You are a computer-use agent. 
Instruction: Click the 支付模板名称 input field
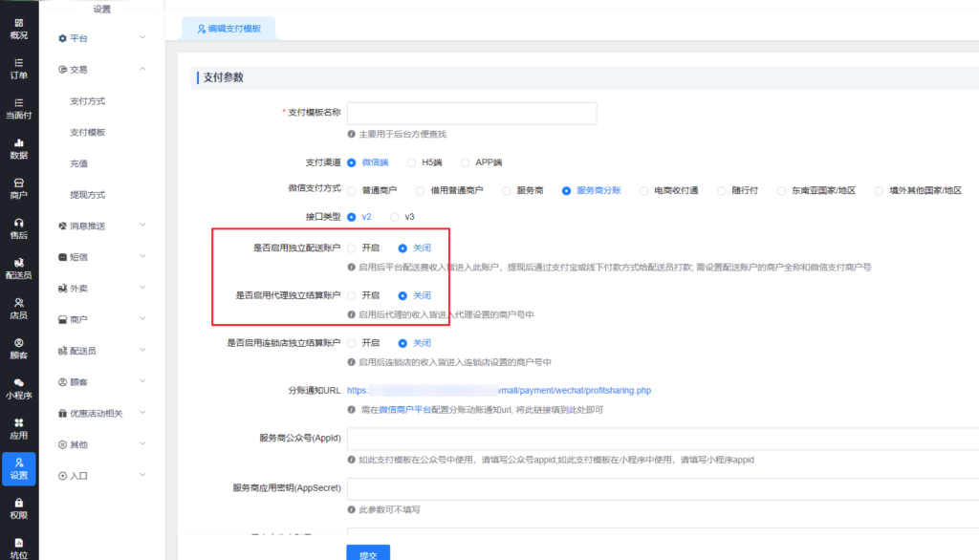click(471, 113)
